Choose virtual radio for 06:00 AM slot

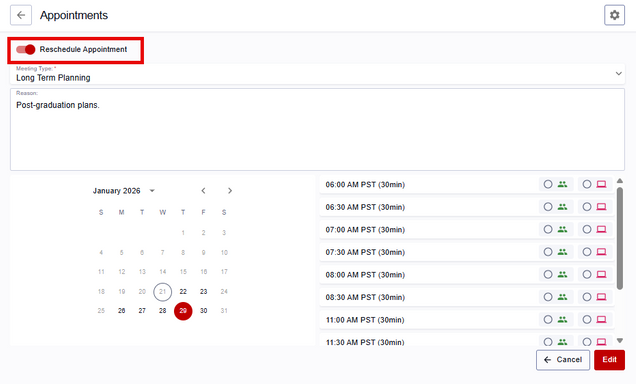(x=587, y=184)
